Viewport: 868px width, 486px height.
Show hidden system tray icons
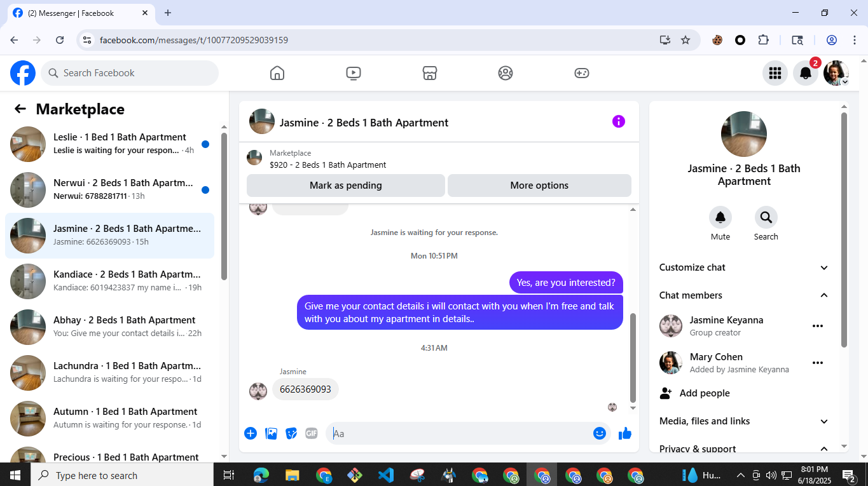point(740,475)
